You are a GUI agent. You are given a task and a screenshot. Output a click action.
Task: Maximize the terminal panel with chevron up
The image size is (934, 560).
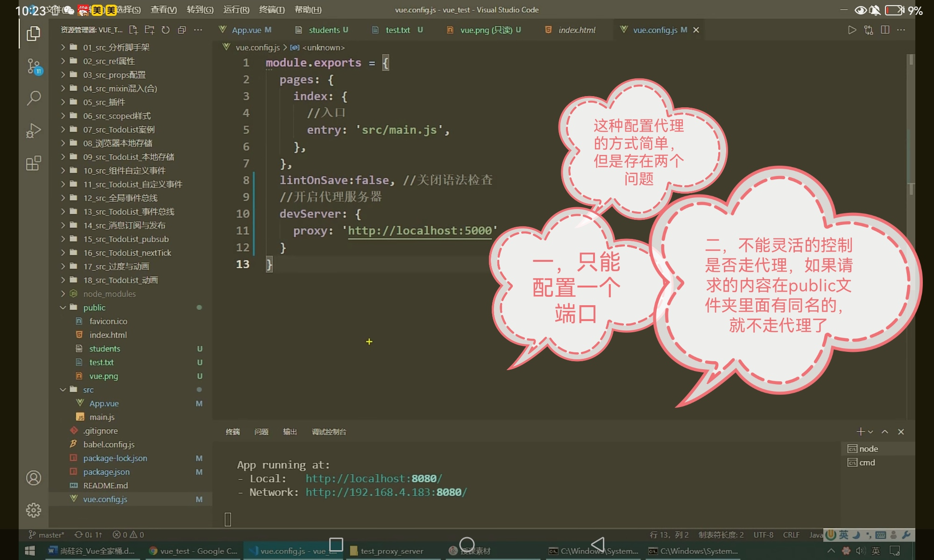pyautogui.click(x=884, y=432)
